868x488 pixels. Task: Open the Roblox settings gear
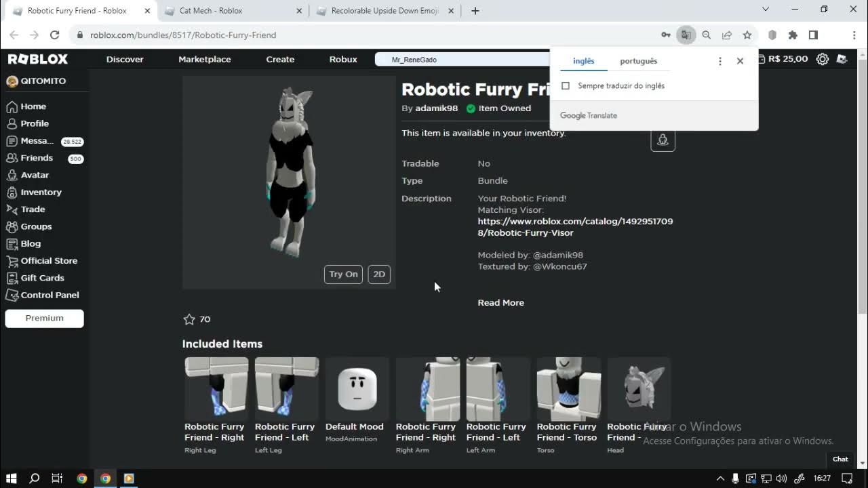point(823,59)
